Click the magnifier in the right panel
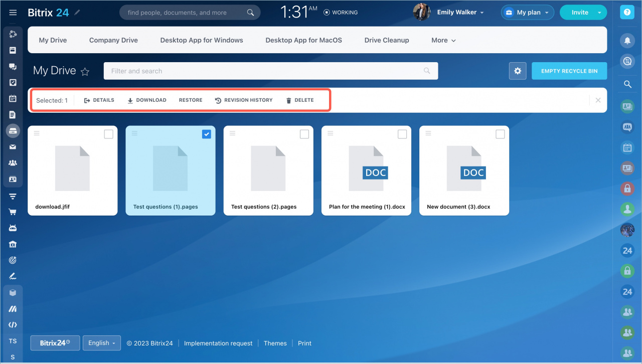 pyautogui.click(x=627, y=85)
